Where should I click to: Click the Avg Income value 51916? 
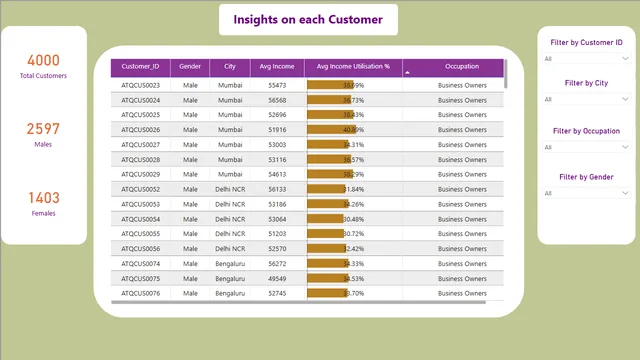coord(277,130)
